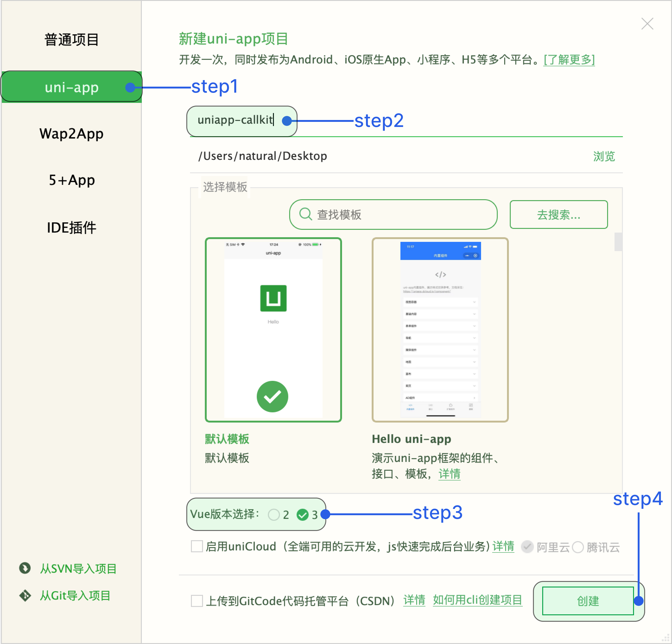Select Vue version 2 radio button
Image resolution: width=672 pixels, height=644 pixels.
coord(274,514)
